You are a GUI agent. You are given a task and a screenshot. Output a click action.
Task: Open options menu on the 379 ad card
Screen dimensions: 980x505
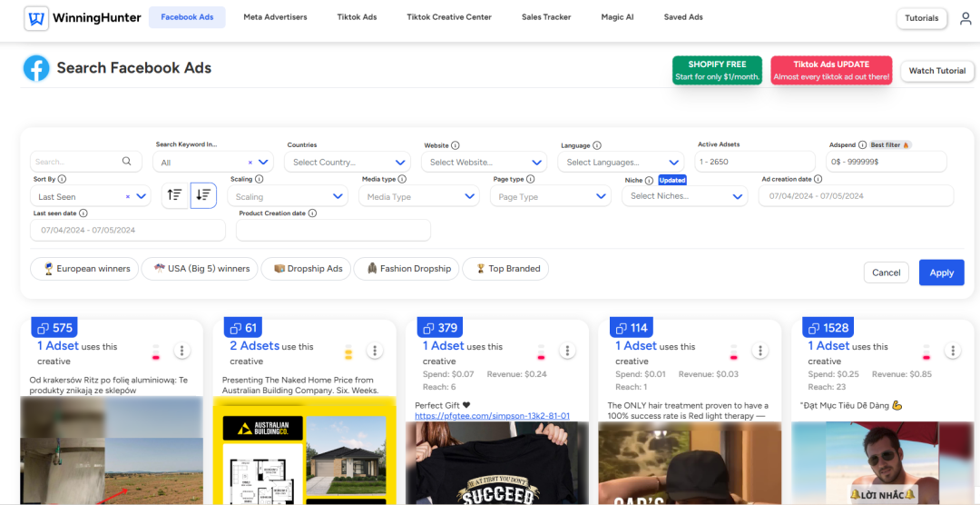(x=567, y=351)
